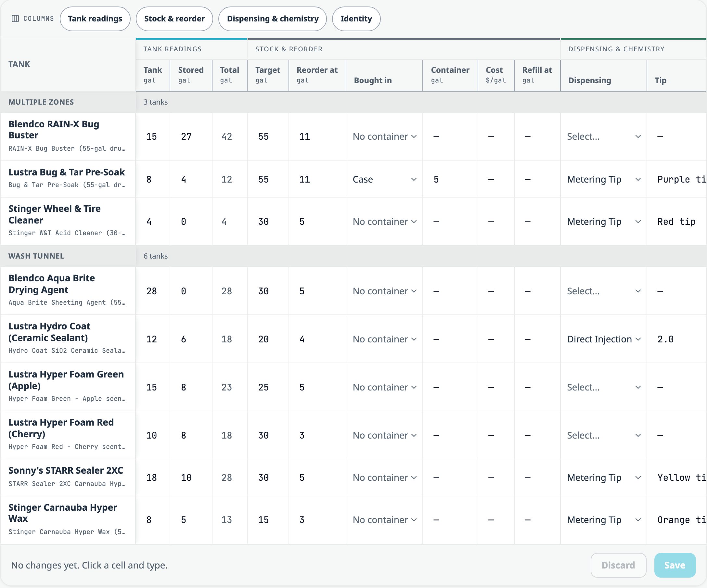Screen dimensions: 707x588
Task: Open Dispensing select for Aqua Brite Drying Agent
Action: pyautogui.click(x=604, y=291)
